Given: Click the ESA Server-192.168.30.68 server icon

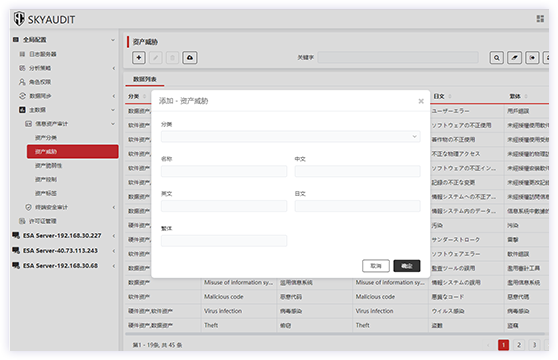Looking at the screenshot, I should click(16, 265).
